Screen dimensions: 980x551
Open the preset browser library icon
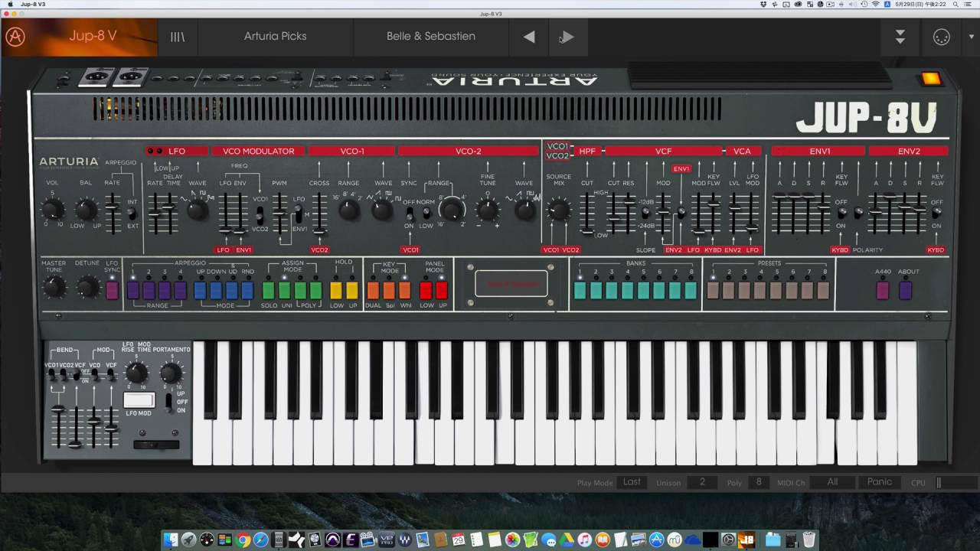pyautogui.click(x=178, y=37)
